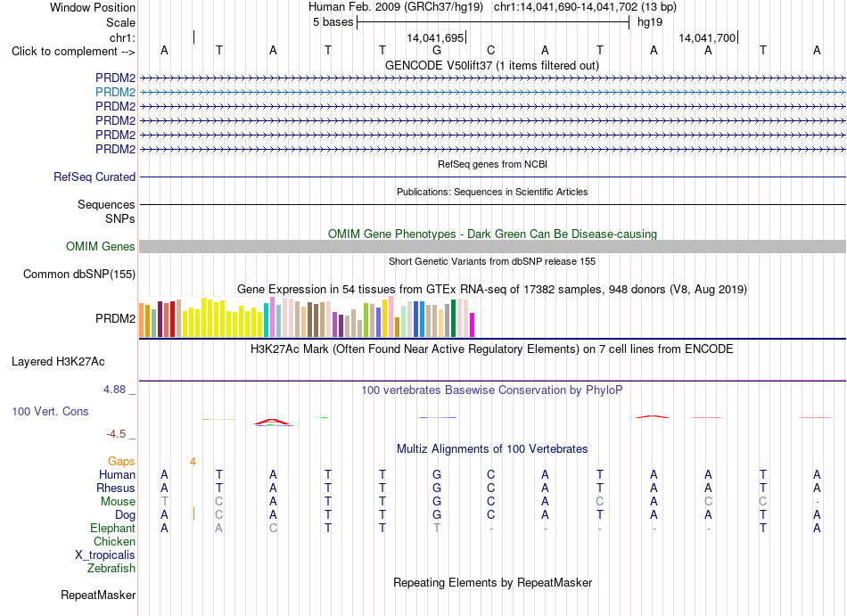Open the 100 Vert. Cons track label
The height and width of the screenshot is (616, 847).
(x=50, y=411)
